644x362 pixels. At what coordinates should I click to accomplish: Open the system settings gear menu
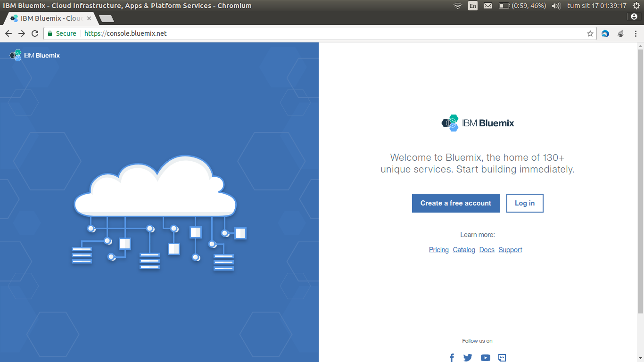[x=636, y=6]
